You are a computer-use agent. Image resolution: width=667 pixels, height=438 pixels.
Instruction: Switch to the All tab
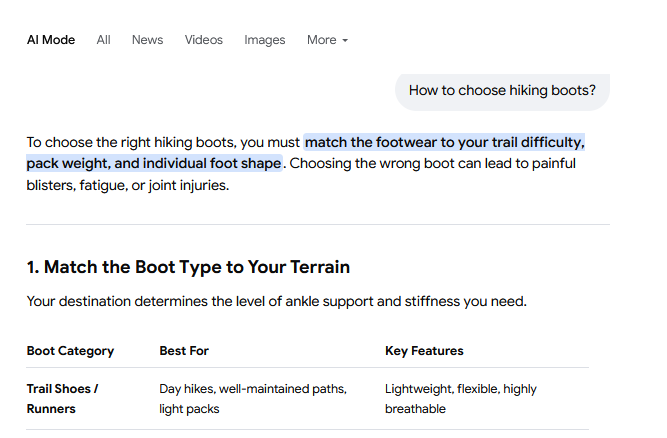click(103, 40)
